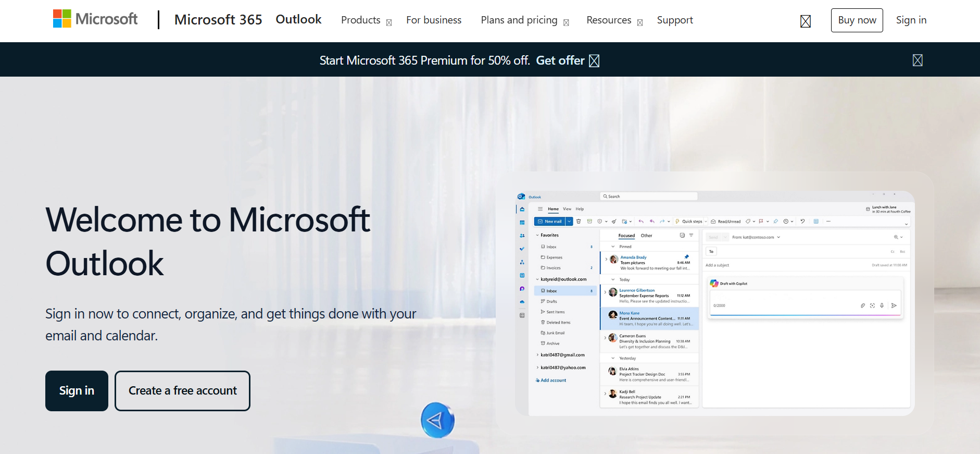Go to the For business page
This screenshot has width=980, height=454.
tap(434, 20)
